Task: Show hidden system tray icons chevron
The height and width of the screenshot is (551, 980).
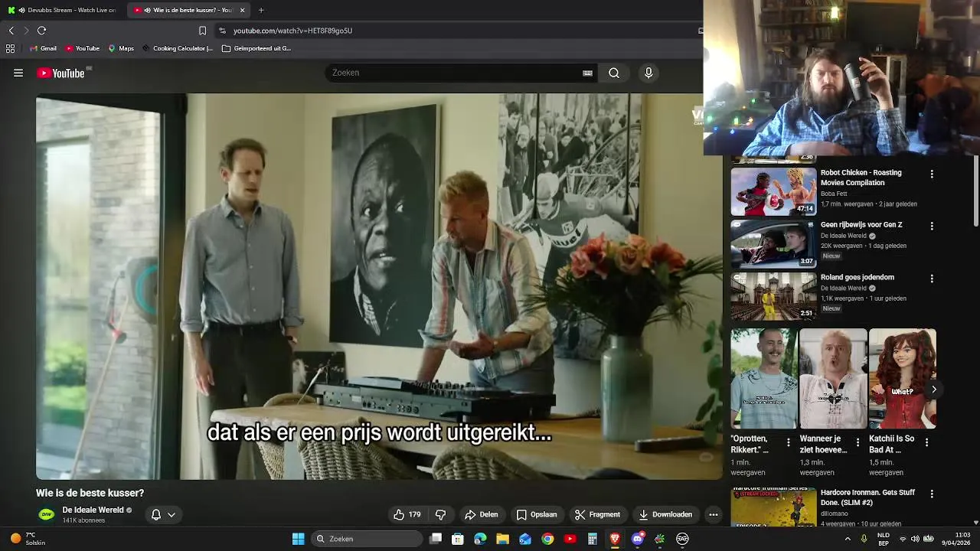Action: click(x=848, y=539)
